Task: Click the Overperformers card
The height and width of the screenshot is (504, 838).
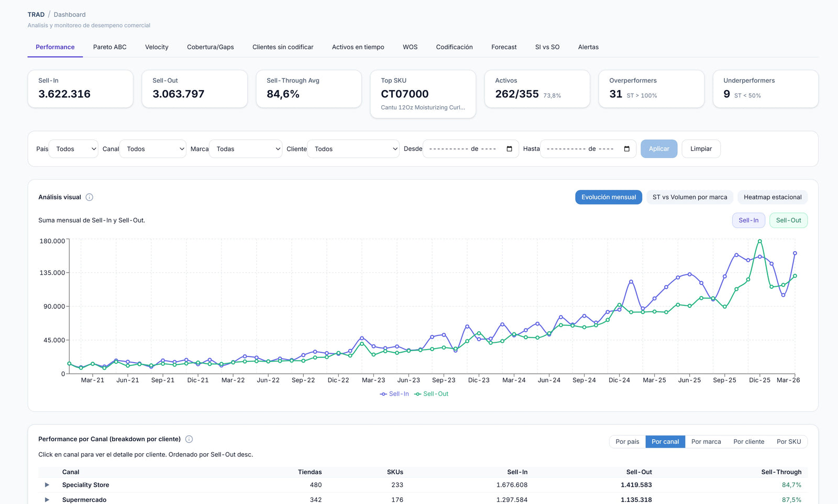Action: [652, 89]
